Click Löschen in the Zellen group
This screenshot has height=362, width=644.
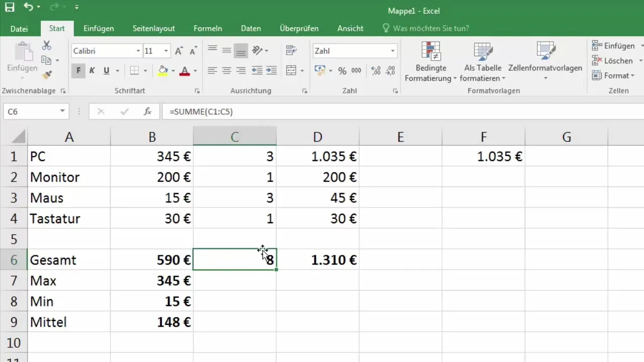pos(612,60)
